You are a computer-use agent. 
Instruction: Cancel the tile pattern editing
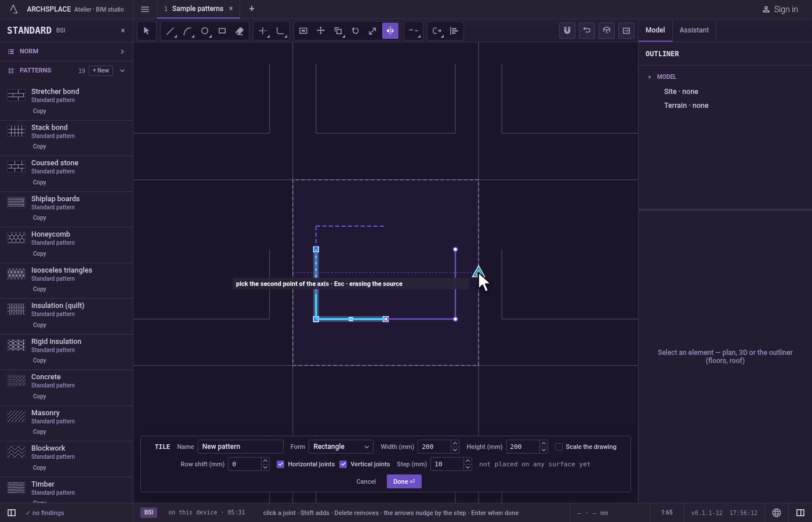[366, 481]
